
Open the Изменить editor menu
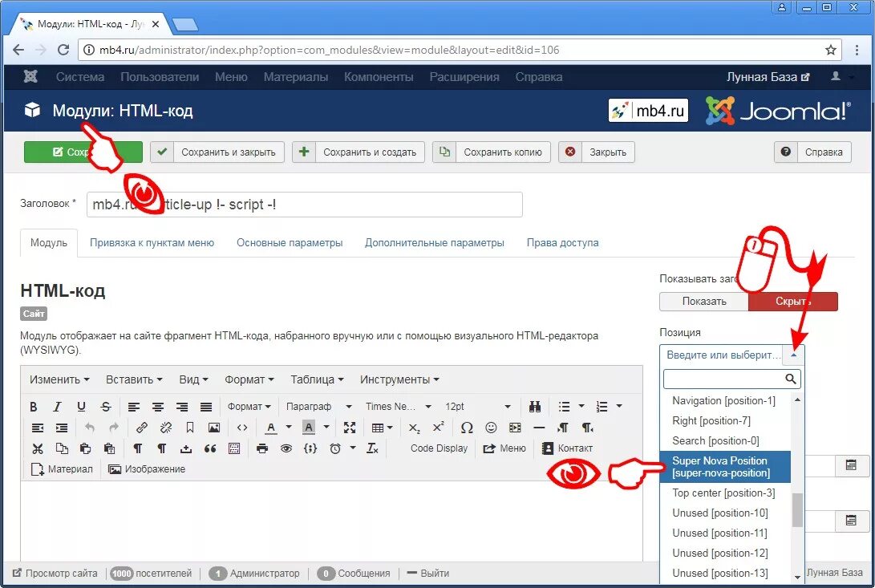pos(59,379)
